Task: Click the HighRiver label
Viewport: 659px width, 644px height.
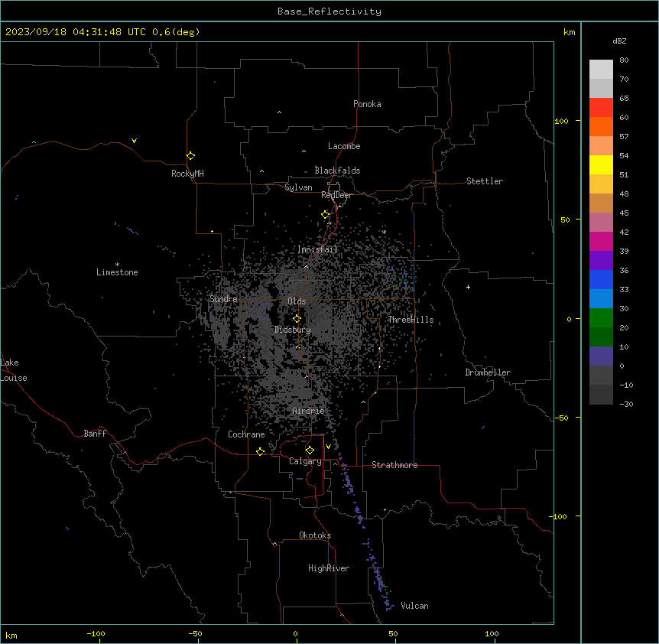Action: 329,568
